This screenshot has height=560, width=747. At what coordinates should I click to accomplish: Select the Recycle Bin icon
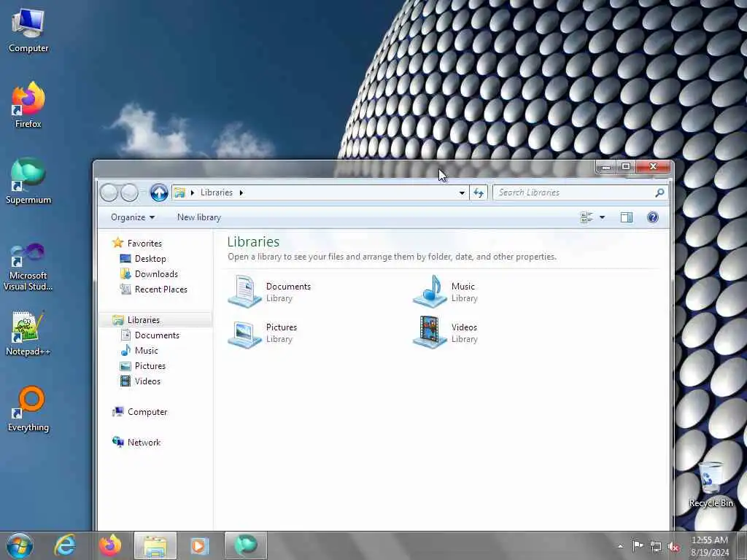[x=711, y=484]
